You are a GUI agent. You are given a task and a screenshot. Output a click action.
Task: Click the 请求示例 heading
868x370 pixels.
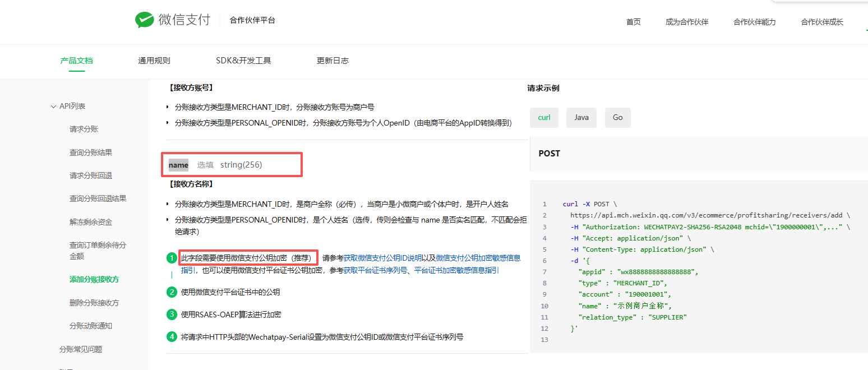[543, 88]
